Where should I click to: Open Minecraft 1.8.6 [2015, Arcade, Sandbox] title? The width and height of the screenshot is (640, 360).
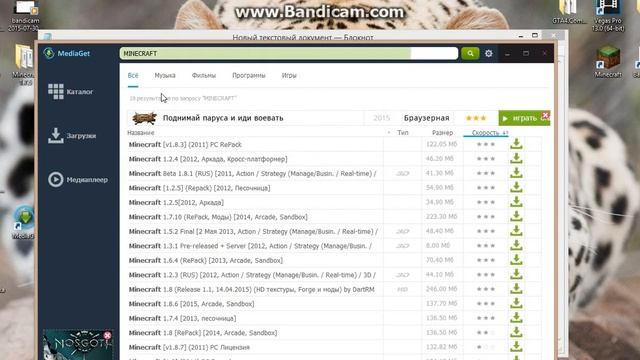[191, 304]
